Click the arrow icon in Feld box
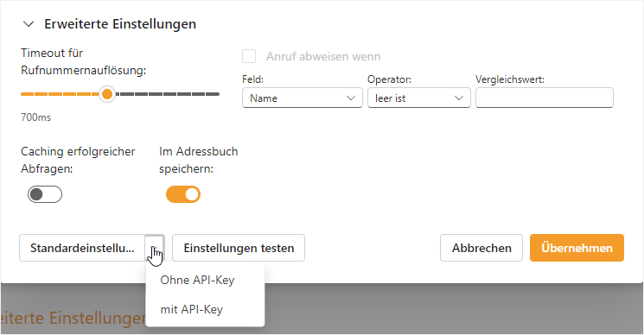 pyautogui.click(x=351, y=98)
